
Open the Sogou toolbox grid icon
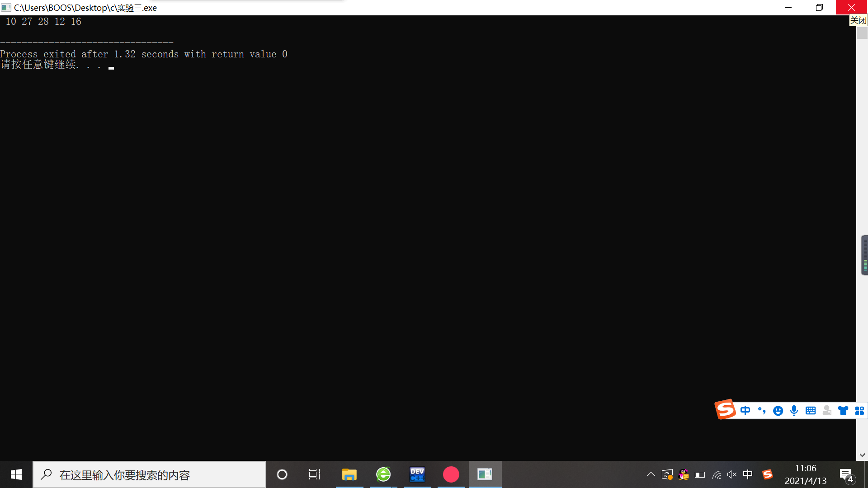coord(859,410)
